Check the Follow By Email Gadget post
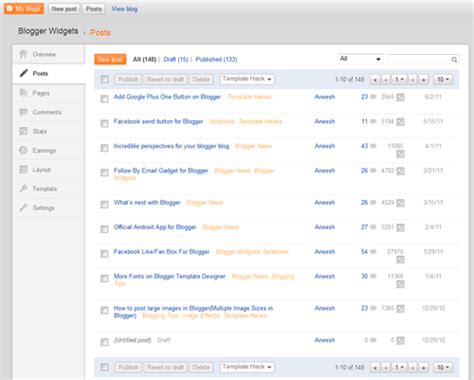This screenshot has height=380, width=474. (x=104, y=172)
